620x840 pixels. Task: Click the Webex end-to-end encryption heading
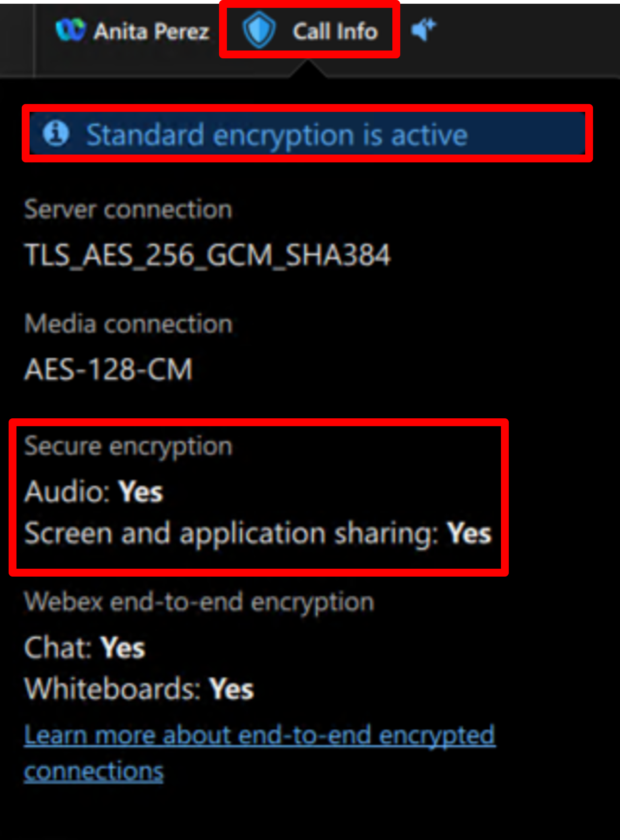click(x=199, y=602)
